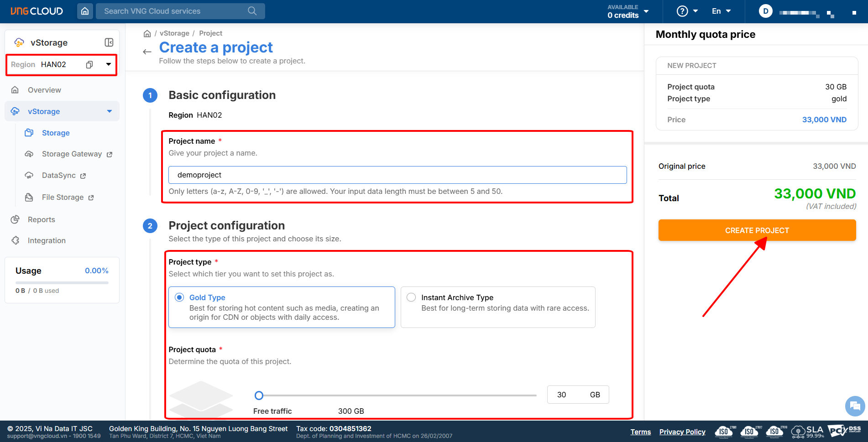Screen dimensions: 868x442
Task: Go to Reports in the sidebar
Action: [x=41, y=219]
